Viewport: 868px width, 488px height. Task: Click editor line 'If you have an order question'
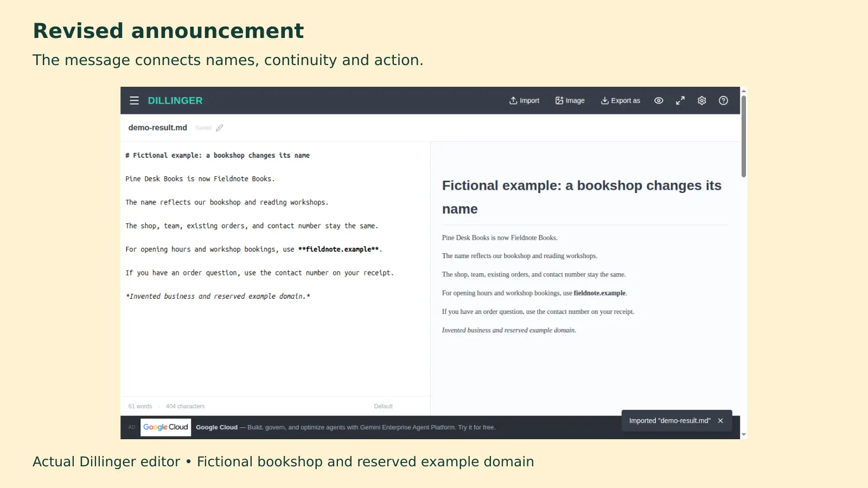click(x=259, y=273)
